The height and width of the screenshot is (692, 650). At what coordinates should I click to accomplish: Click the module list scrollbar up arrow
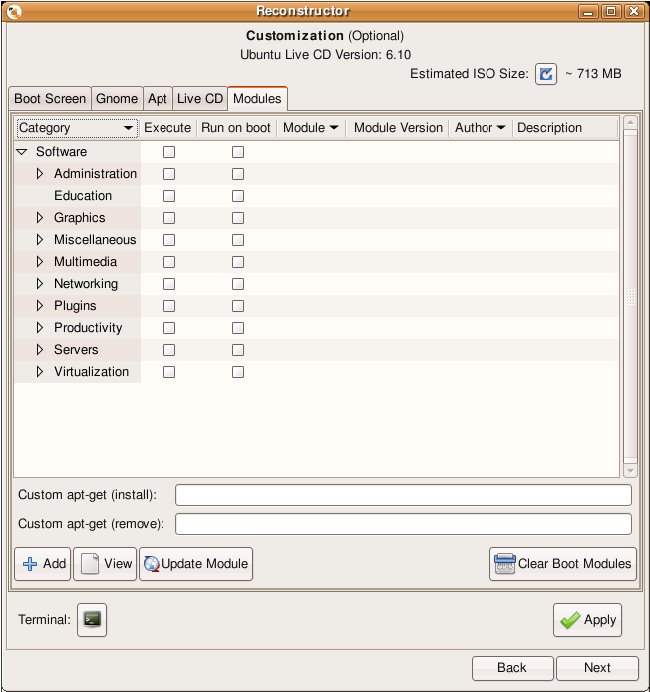630,122
